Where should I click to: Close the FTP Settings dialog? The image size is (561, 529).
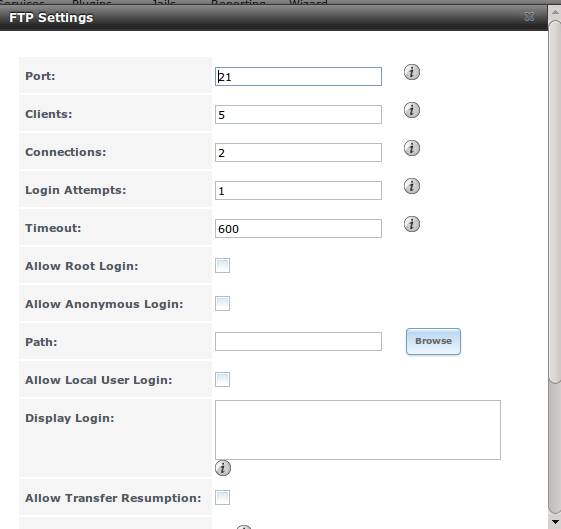tap(529, 16)
